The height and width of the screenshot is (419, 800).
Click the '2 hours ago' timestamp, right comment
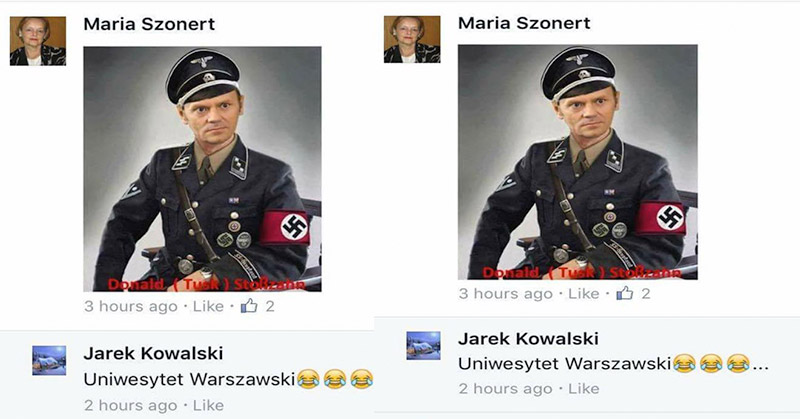pyautogui.click(x=505, y=389)
